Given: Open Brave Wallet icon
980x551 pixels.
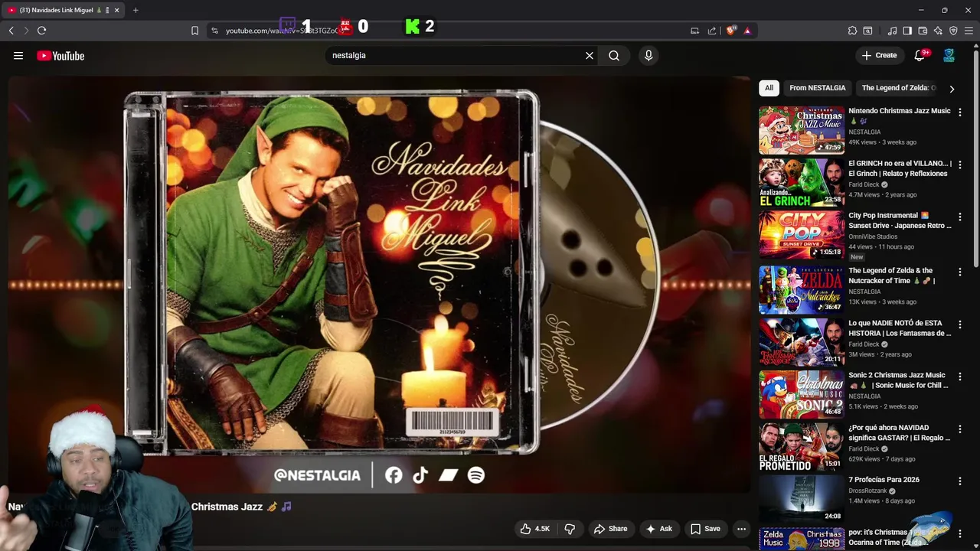Looking at the screenshot, I should [923, 31].
